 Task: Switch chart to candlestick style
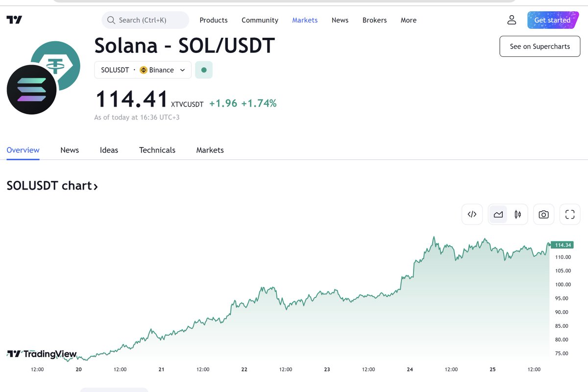518,214
